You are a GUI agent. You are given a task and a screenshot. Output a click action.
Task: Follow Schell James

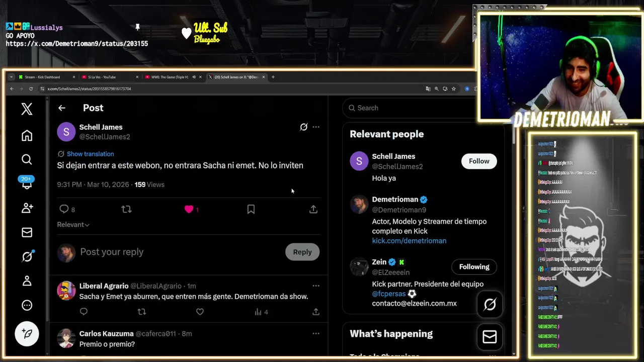point(479,161)
